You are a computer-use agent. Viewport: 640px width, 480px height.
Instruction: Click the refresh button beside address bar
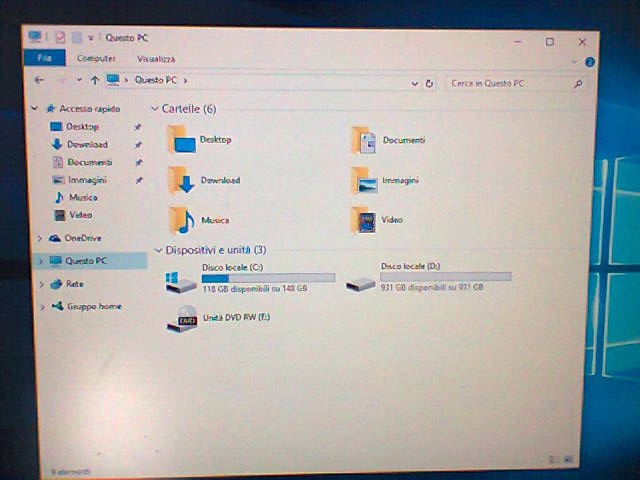click(x=429, y=84)
